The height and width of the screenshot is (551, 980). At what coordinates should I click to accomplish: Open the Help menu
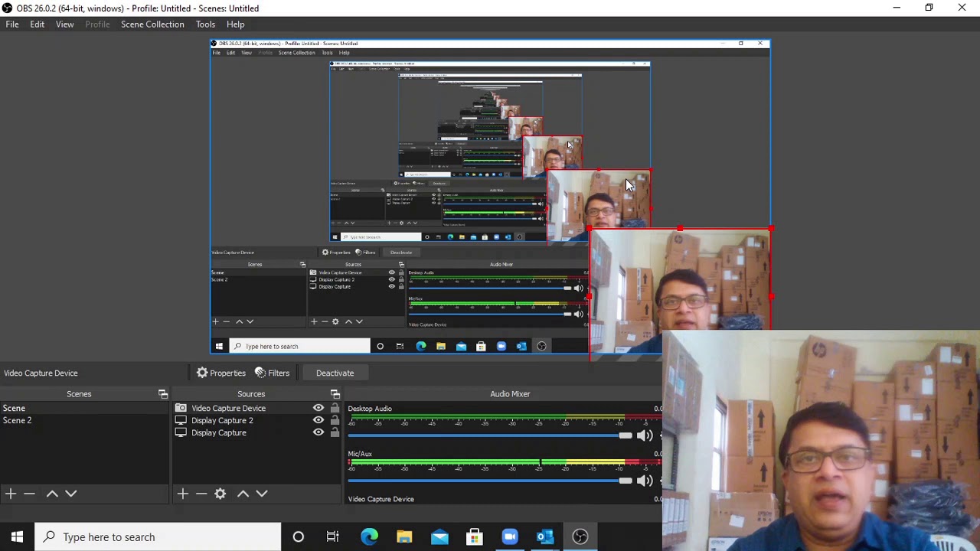235,24
